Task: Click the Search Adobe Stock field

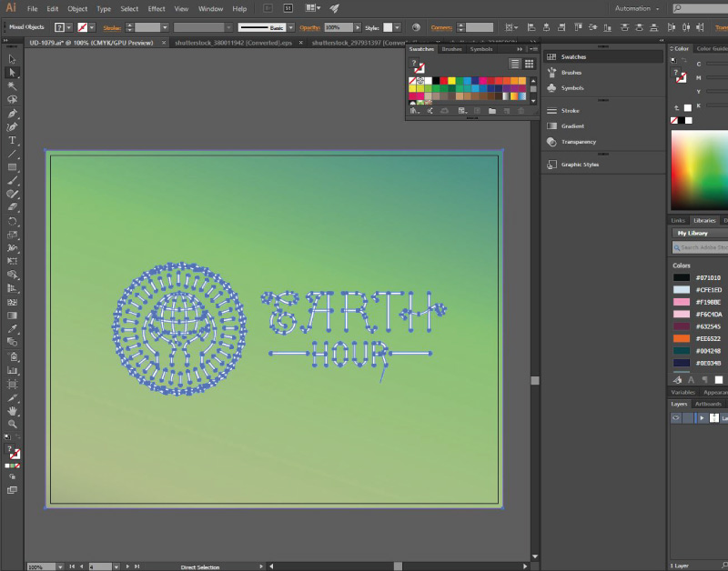Action: point(700,247)
